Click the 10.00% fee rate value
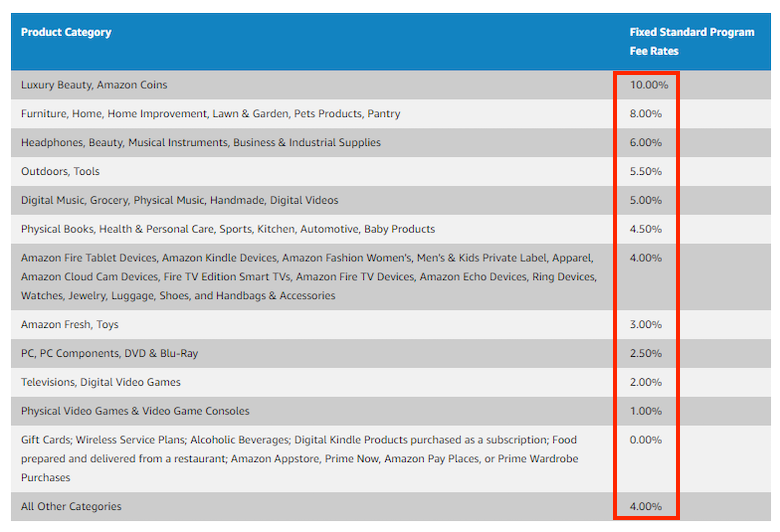Viewport: 780px width, 532px height. point(648,85)
